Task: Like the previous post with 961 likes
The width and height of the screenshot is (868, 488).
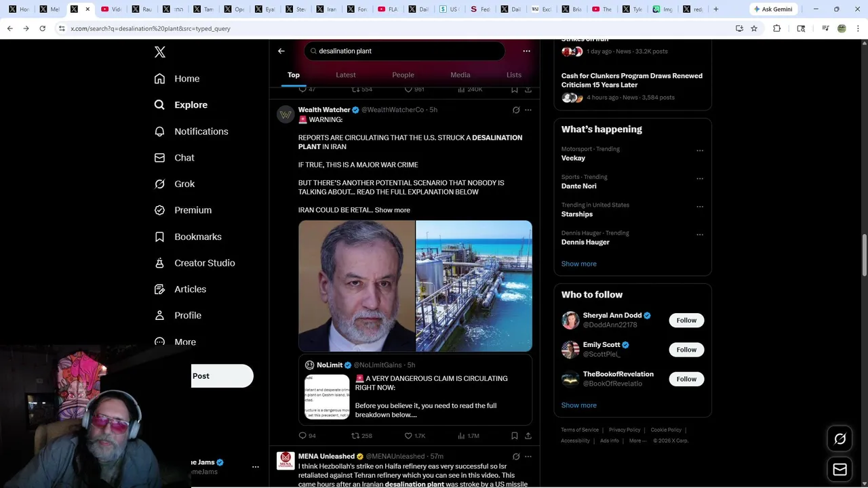Action: click(414, 89)
